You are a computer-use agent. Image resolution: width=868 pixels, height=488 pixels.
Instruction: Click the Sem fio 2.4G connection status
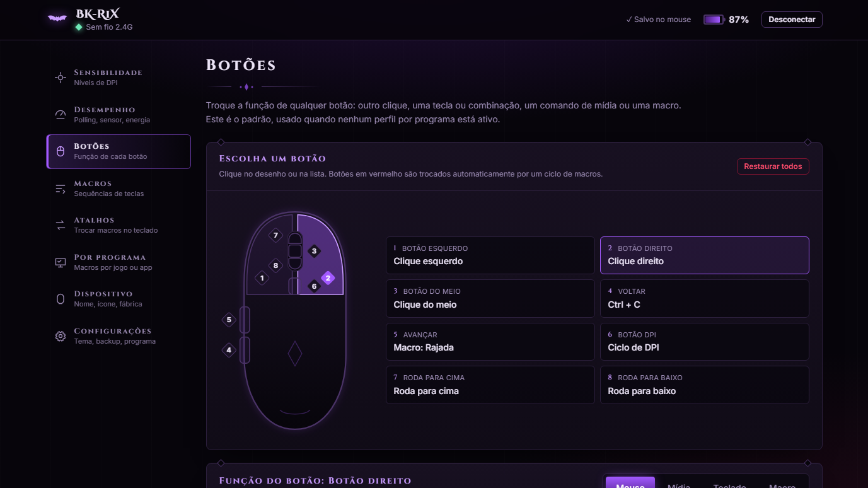pyautogui.click(x=104, y=27)
